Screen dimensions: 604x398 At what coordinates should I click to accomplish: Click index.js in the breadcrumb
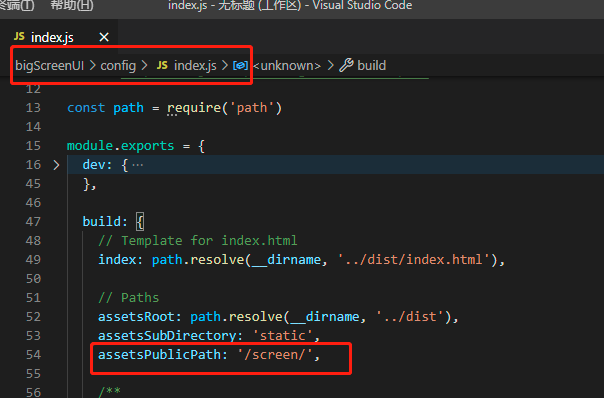(195, 65)
